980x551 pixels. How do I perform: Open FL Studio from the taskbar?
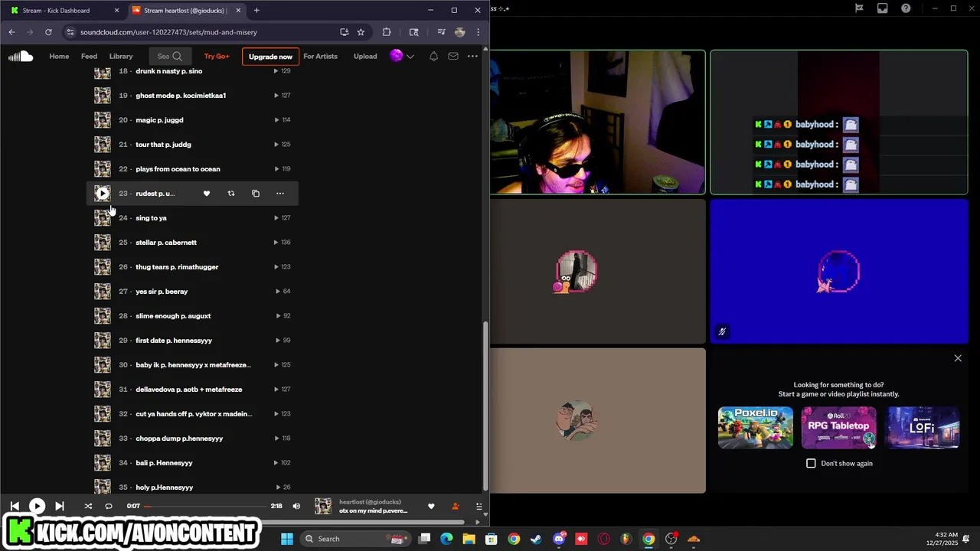[626, 539]
